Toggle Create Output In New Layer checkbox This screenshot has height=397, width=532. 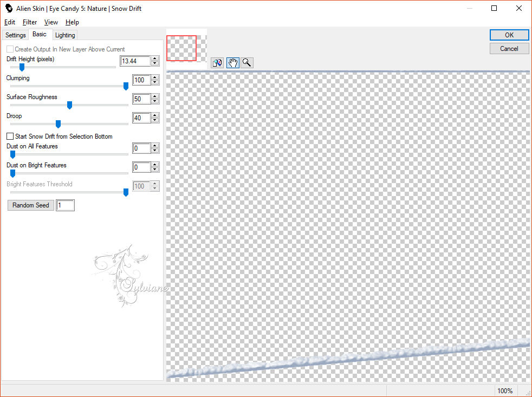(x=10, y=49)
